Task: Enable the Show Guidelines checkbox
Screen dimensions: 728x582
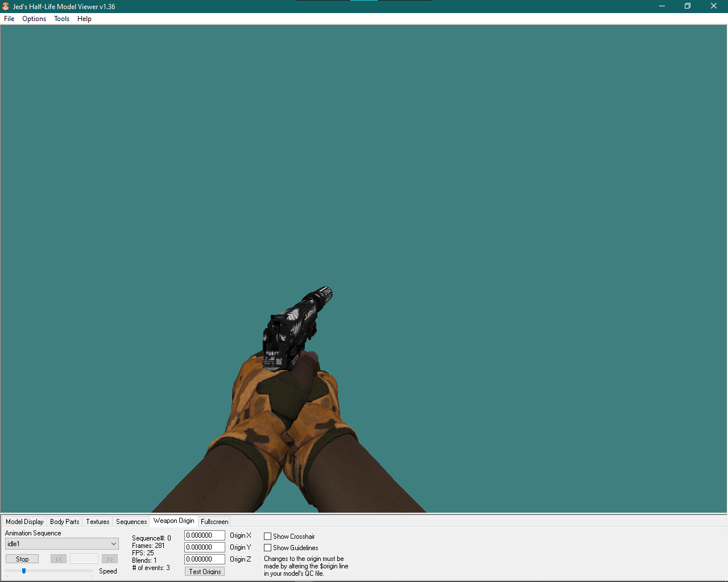Action: [267, 548]
